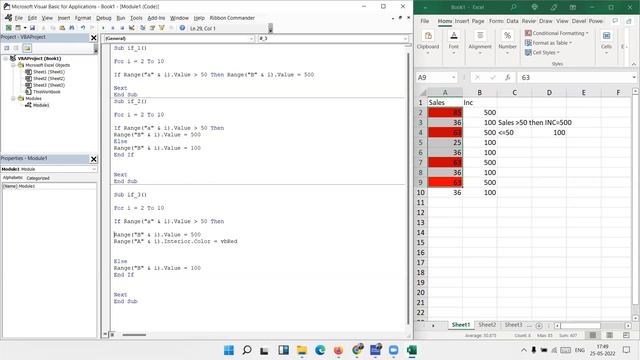Switch to Categorized properties tab
The height and width of the screenshot is (360, 640).
[38, 178]
